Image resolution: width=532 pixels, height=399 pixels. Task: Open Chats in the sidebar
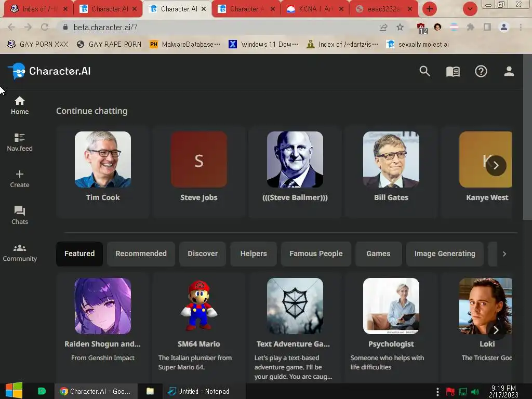point(20,216)
